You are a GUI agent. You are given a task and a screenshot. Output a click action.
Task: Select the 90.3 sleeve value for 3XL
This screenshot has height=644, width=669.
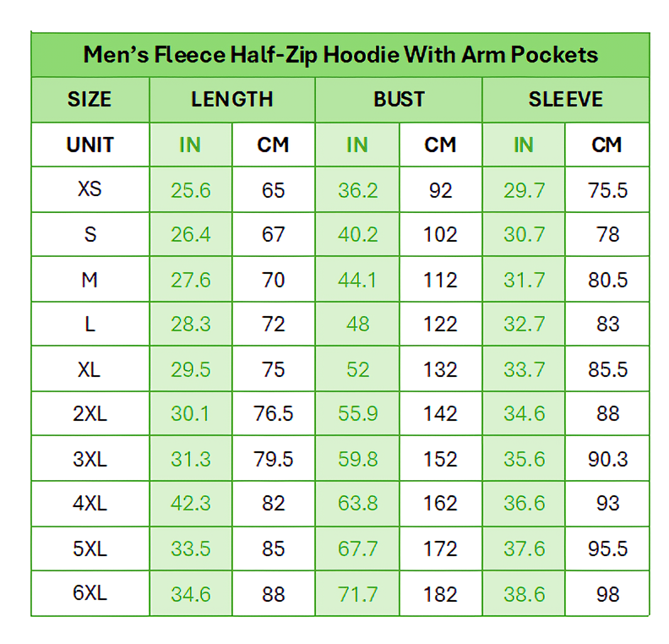click(x=607, y=459)
